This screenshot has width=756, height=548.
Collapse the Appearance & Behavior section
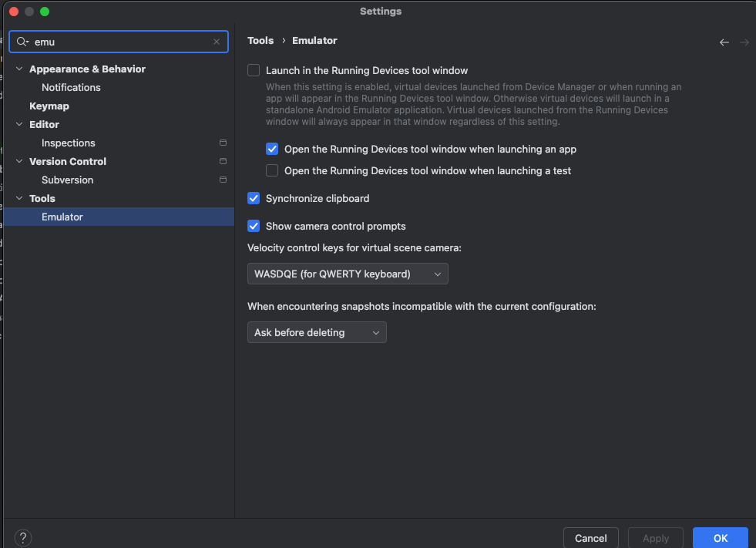pos(19,69)
